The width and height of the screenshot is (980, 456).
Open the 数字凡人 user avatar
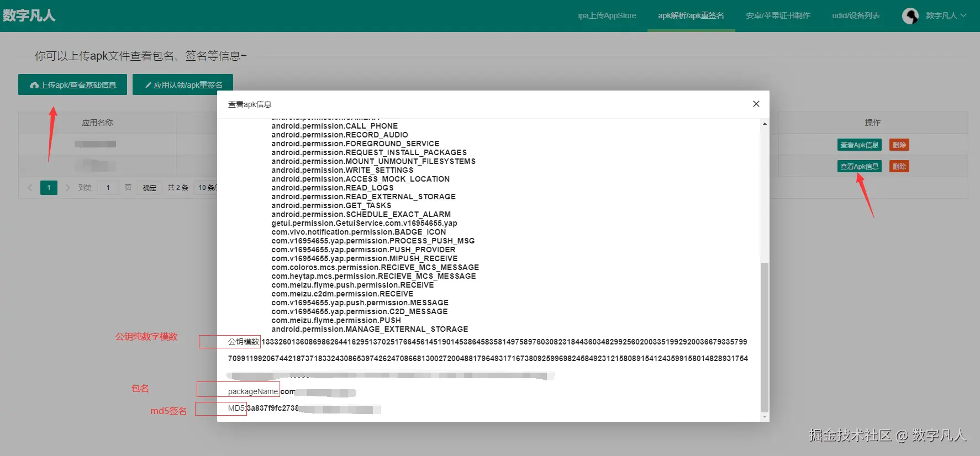pos(910,15)
